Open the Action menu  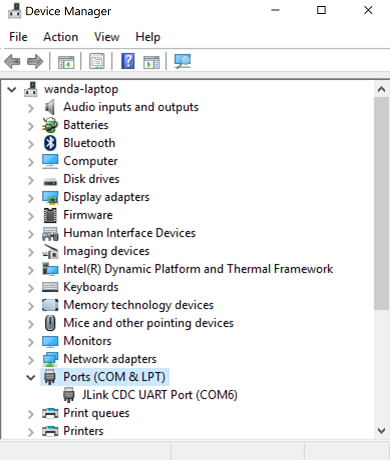point(61,37)
